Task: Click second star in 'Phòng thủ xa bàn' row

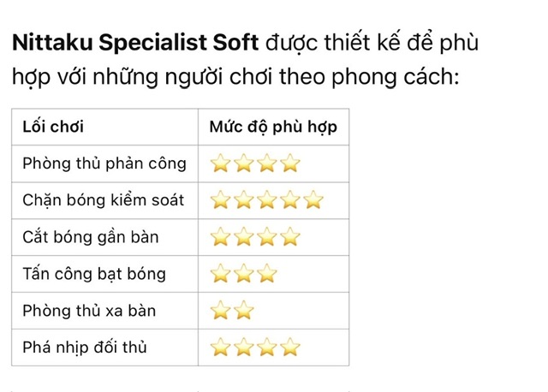Action: [243, 310]
